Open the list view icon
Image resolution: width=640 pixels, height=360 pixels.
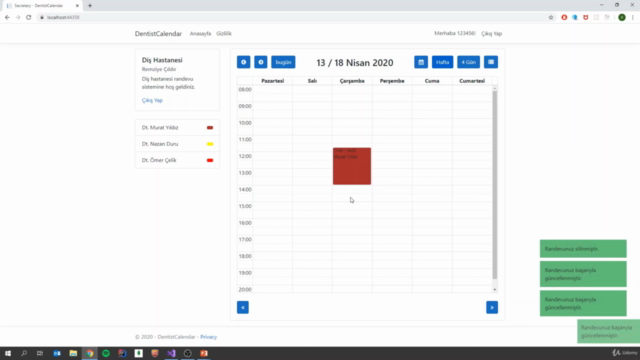coord(491,62)
